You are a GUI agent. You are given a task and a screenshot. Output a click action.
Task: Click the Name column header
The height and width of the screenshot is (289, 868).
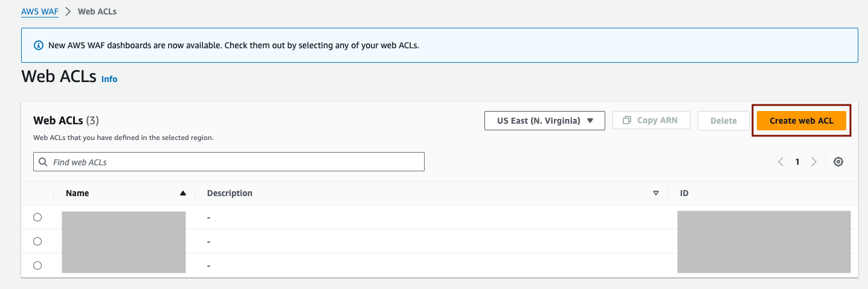[77, 194]
